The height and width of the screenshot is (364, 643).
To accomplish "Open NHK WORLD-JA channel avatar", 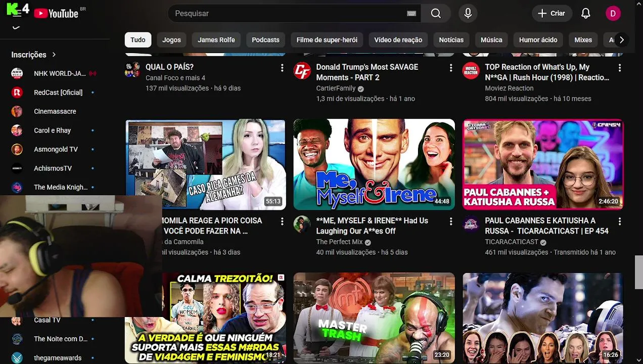I will (17, 73).
